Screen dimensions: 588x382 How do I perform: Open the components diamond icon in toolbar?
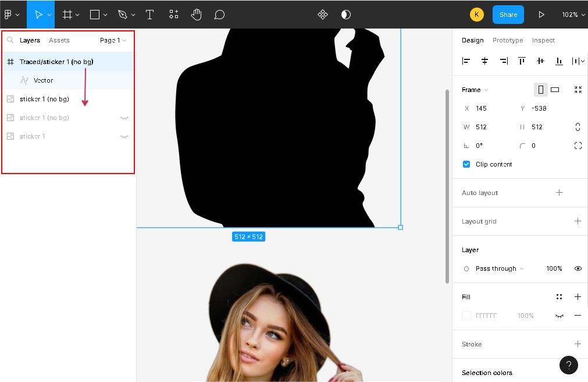click(323, 15)
